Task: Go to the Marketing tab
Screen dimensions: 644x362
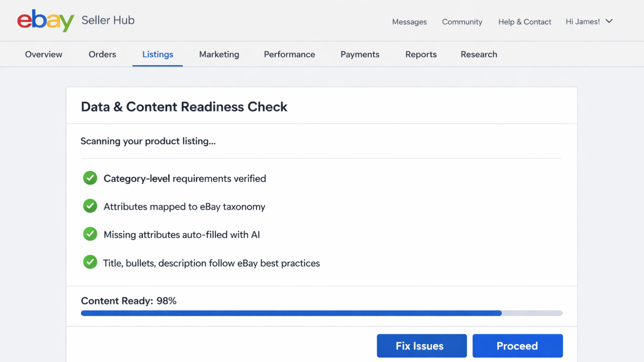Action: (x=219, y=54)
